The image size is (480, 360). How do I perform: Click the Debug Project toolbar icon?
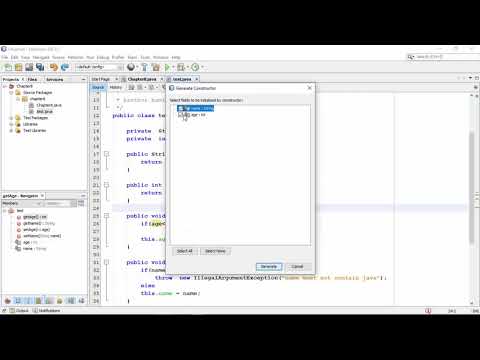[x=181, y=67]
